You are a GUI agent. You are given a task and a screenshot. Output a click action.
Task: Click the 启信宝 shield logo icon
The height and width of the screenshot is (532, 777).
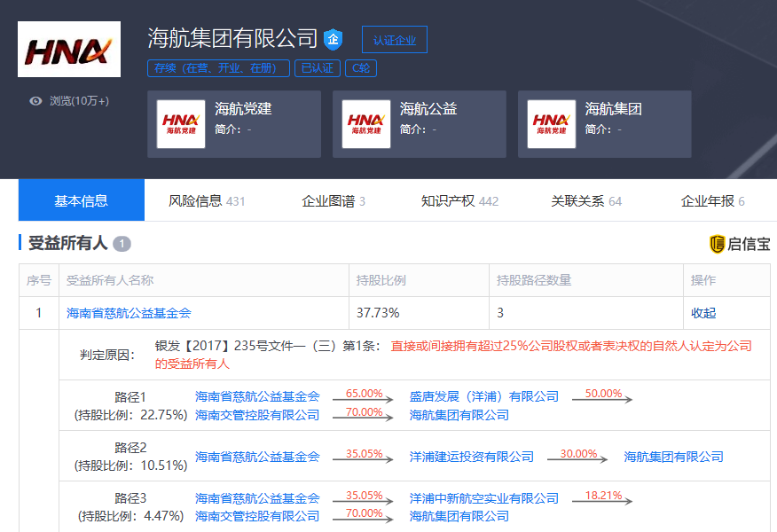coord(717,244)
